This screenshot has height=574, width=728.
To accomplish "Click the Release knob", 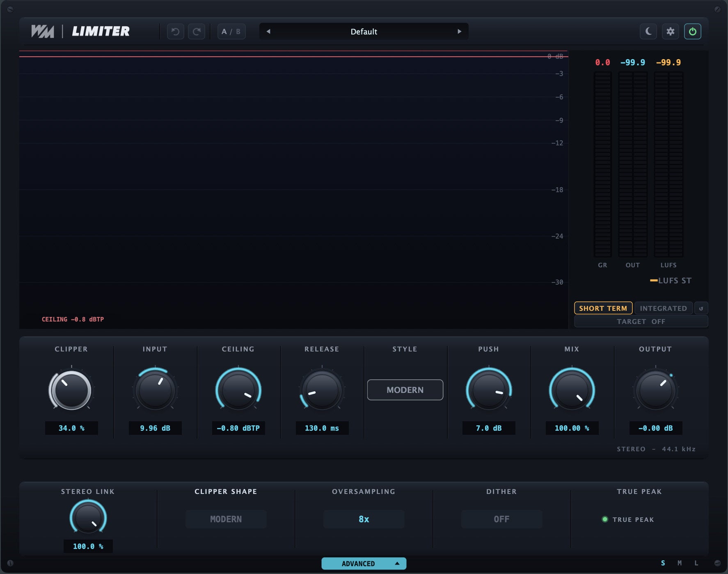I will coord(322,390).
